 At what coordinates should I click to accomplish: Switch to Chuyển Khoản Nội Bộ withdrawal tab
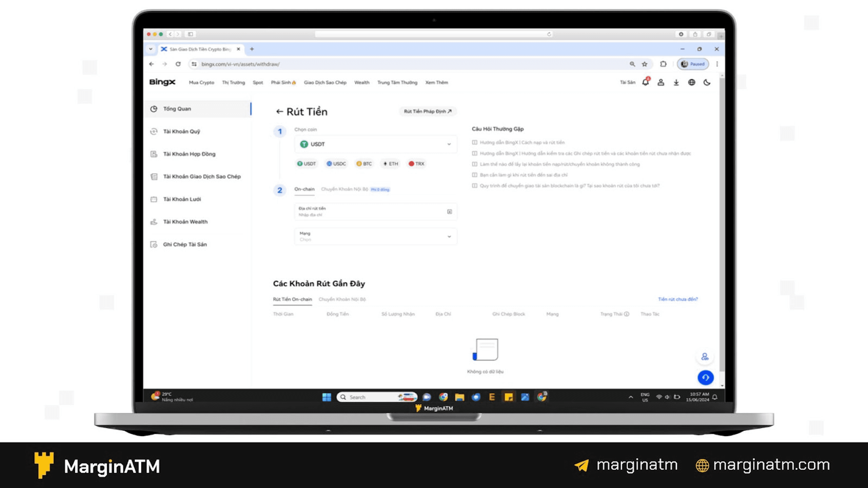point(344,189)
